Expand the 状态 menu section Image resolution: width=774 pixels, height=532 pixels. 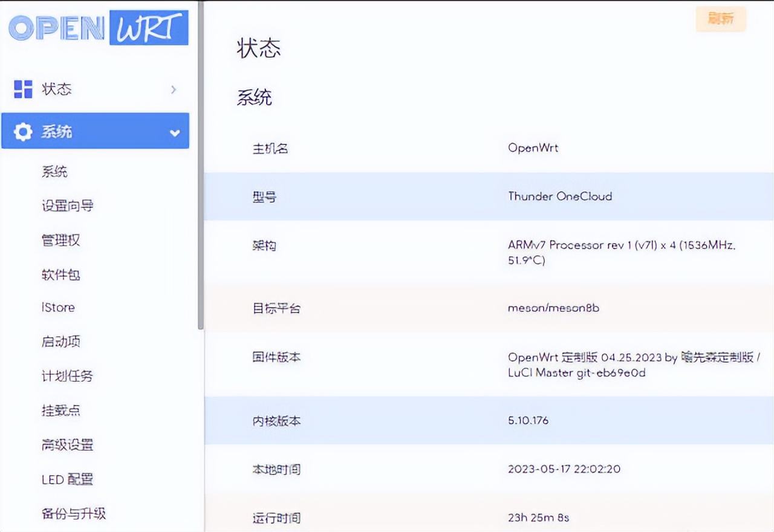coord(57,89)
